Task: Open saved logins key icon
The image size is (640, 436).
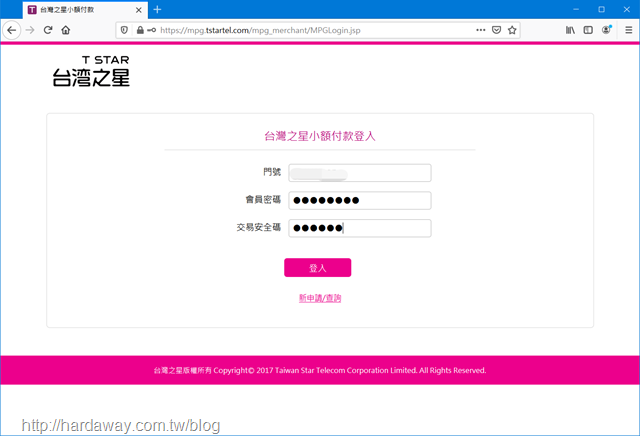Action: [x=151, y=30]
